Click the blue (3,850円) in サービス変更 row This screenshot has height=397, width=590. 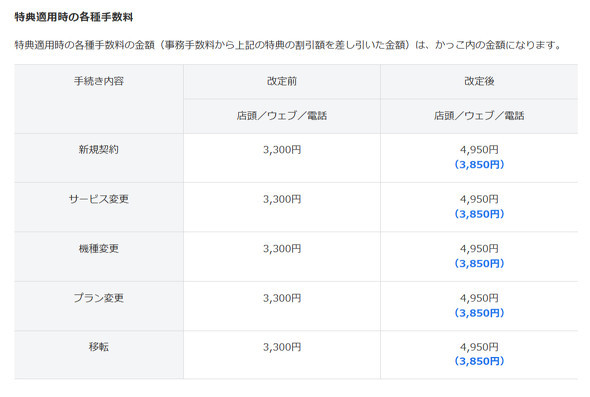point(479,214)
